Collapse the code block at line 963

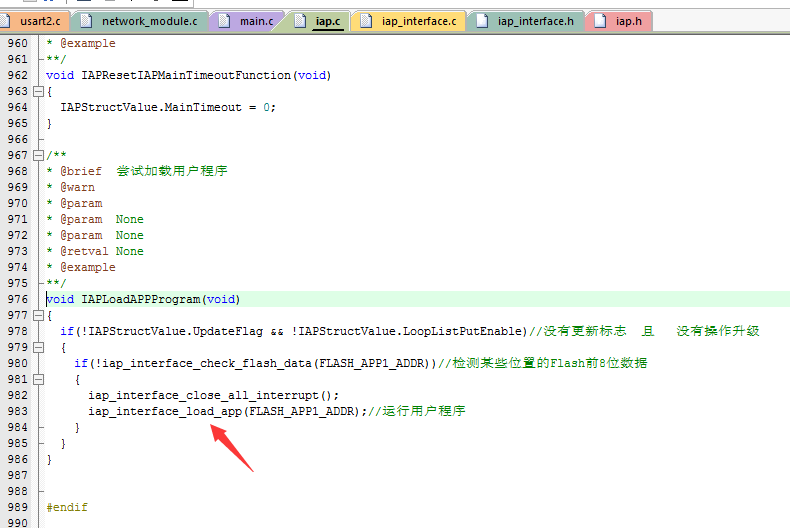(38, 92)
